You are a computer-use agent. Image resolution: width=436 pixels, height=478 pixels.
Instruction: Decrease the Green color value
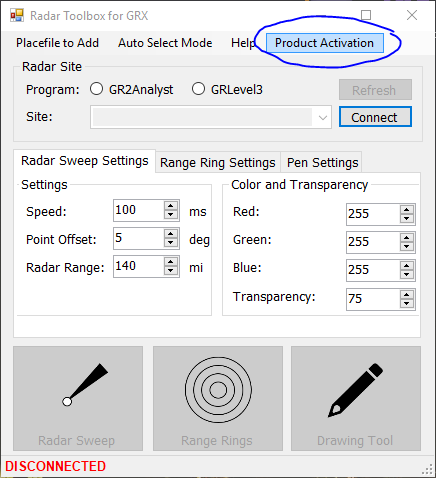[407, 247]
